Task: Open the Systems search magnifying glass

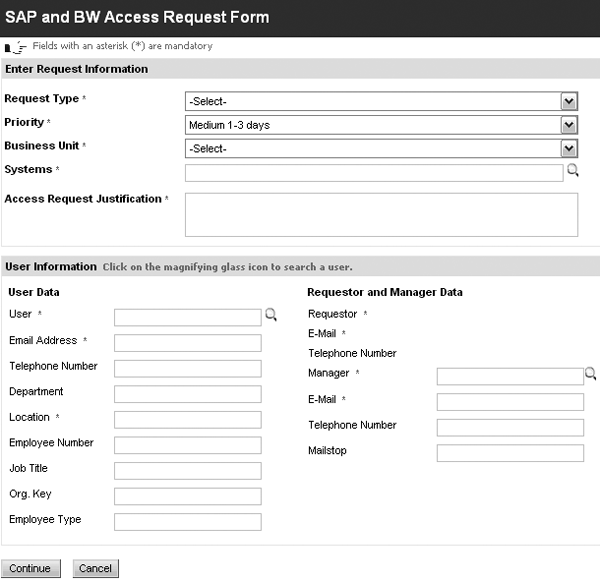Action: 572,170
